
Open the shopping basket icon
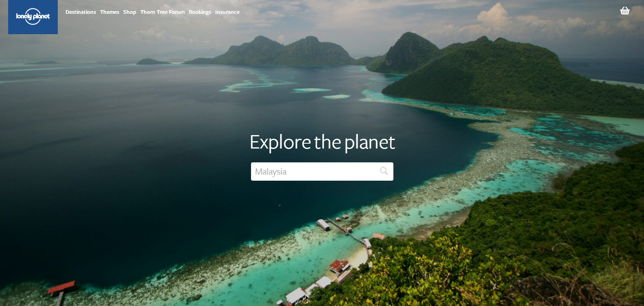coord(625,11)
